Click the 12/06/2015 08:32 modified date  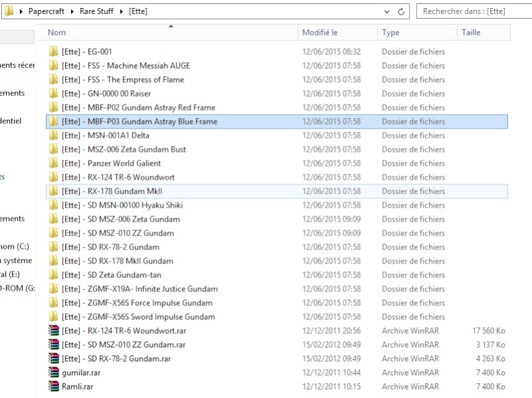pyautogui.click(x=331, y=52)
